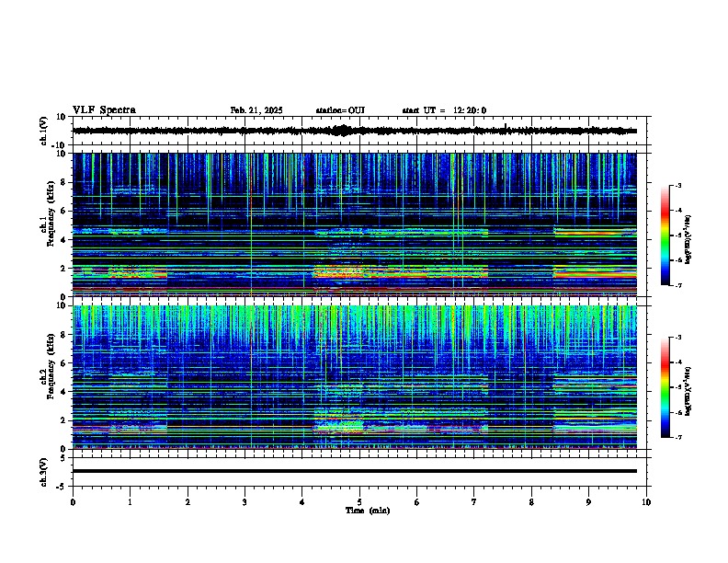Click the "VLF Spectra" plot title
Viewport: 728px width, 563px height.
104,110
